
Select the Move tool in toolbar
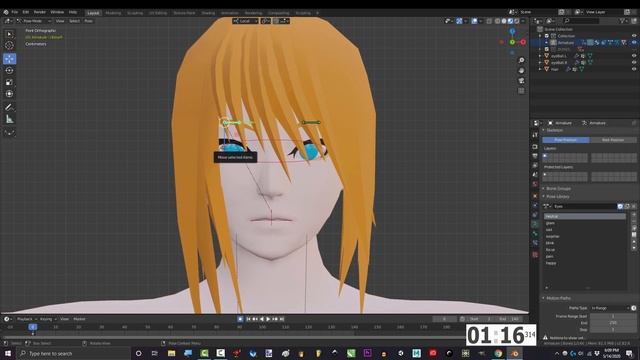[9, 59]
